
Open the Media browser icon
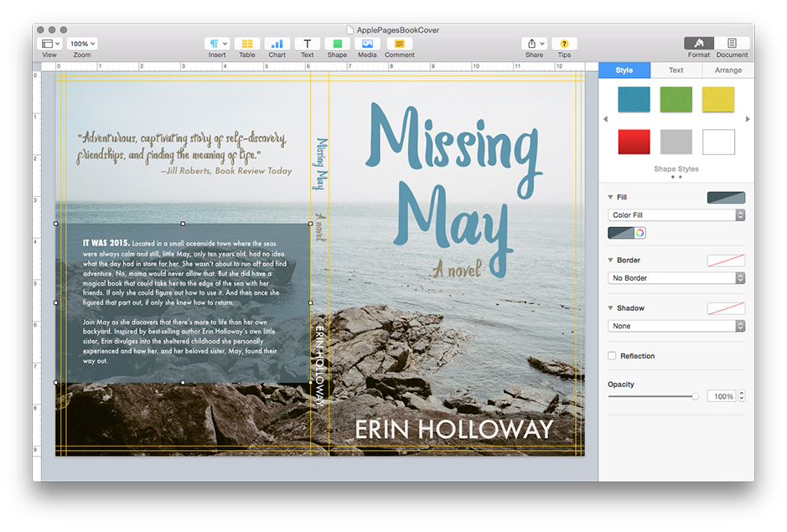367,44
